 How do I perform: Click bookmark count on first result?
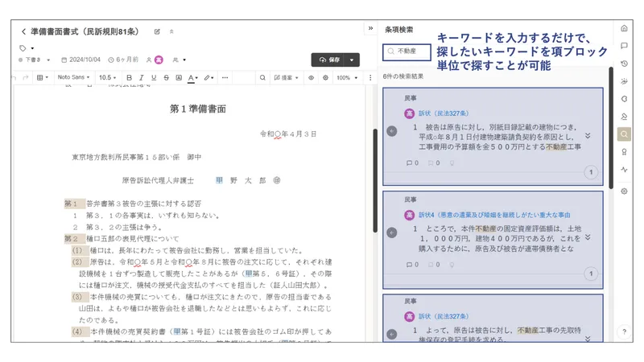(x=434, y=163)
